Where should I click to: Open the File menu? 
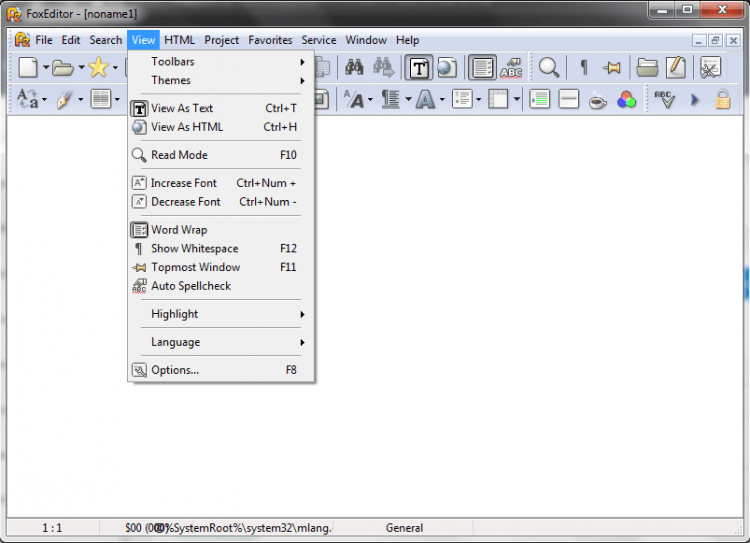[x=44, y=40]
